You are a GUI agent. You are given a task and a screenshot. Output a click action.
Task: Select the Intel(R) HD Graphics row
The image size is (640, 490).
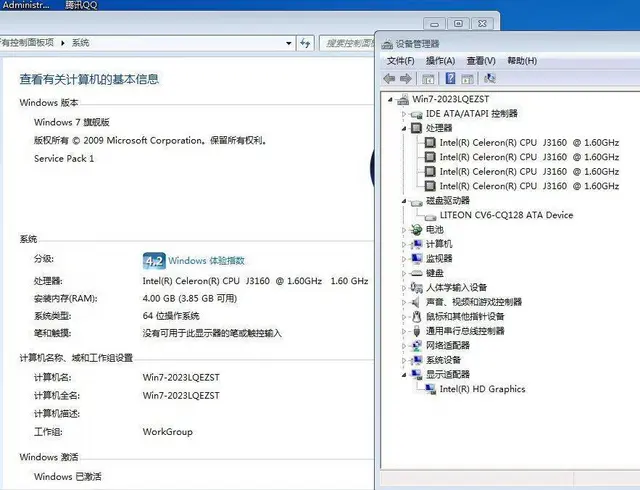pyautogui.click(x=482, y=389)
